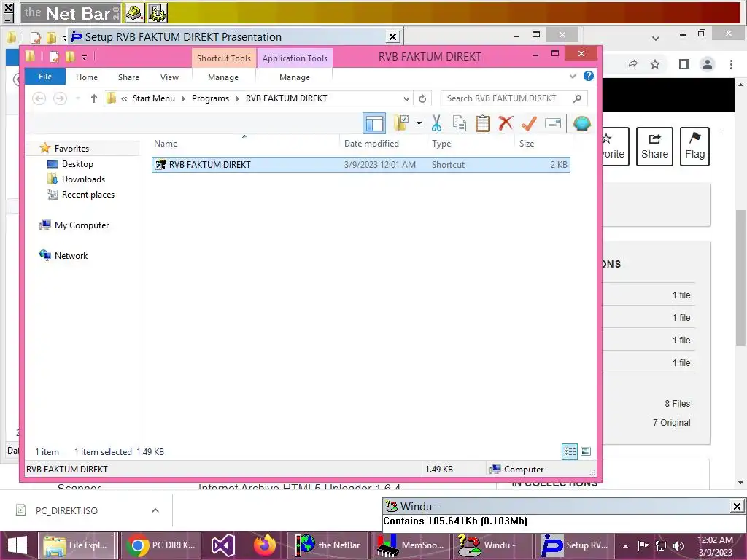The height and width of the screenshot is (560, 747).
Task: Open Downloads in navigation pane
Action: click(83, 179)
